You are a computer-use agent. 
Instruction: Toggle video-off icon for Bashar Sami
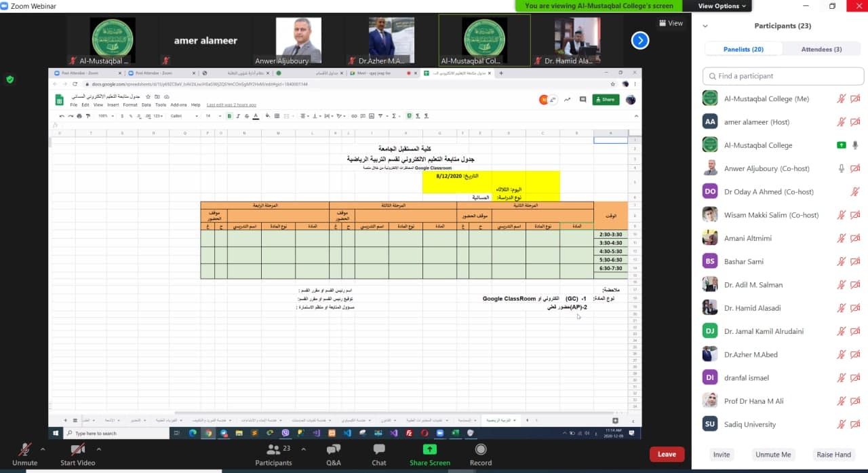855,261
